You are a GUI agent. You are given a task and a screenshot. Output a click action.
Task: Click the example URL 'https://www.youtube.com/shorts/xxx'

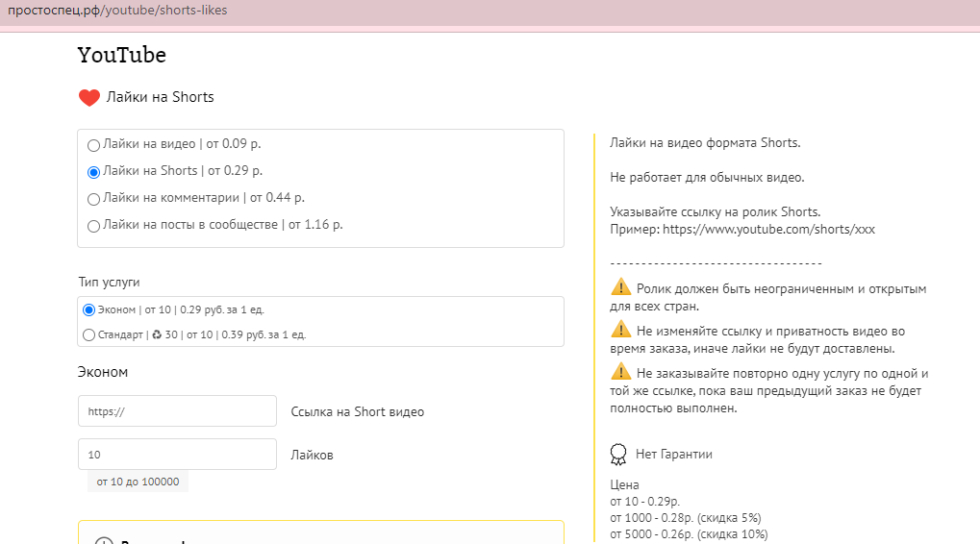768,229
